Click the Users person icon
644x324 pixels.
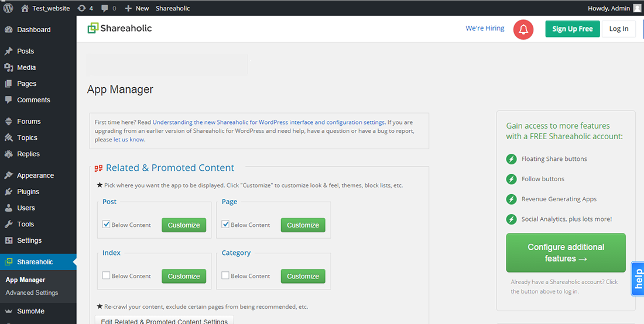tap(8, 208)
